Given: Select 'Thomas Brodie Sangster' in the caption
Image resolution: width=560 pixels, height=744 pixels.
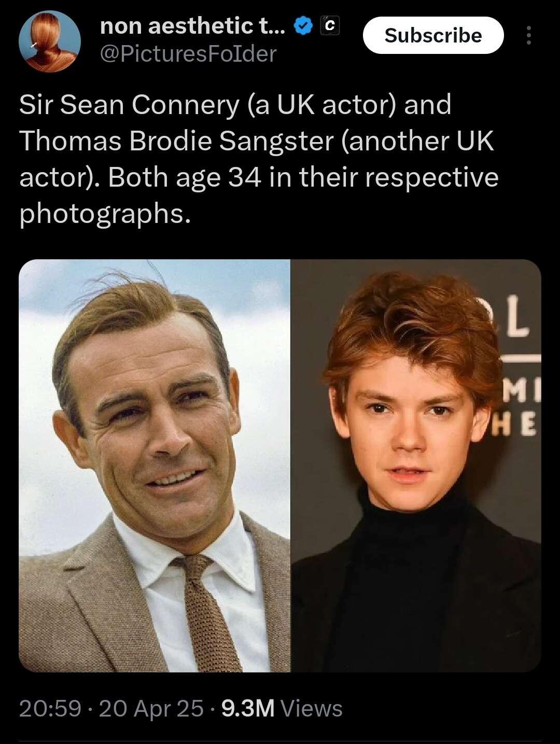Looking at the screenshot, I should click(176, 141).
